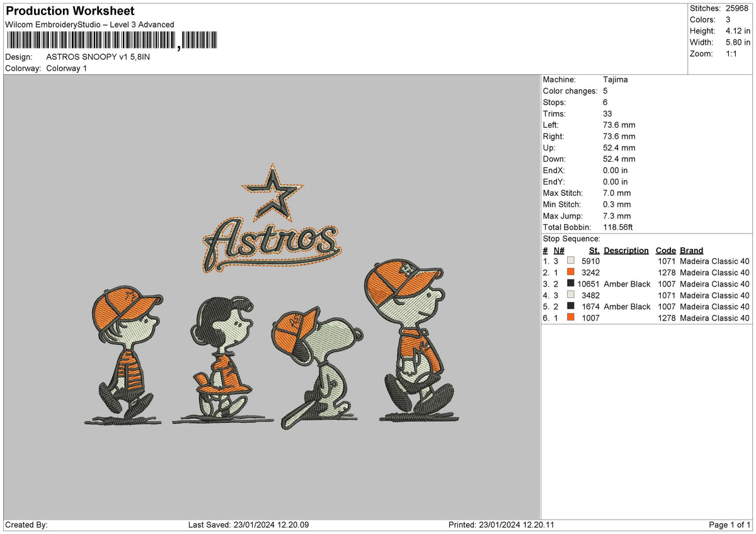Select the black swatch in the 1674 row
This screenshot has height=534, width=756.
tap(571, 306)
